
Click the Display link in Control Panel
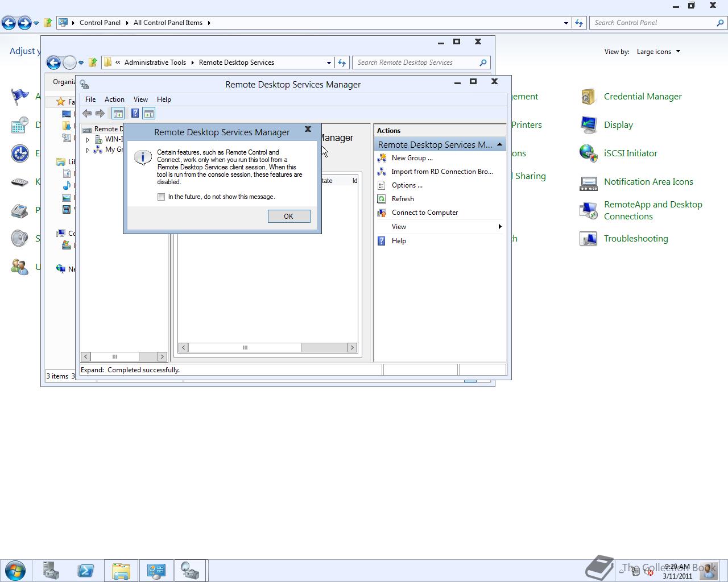tap(618, 125)
